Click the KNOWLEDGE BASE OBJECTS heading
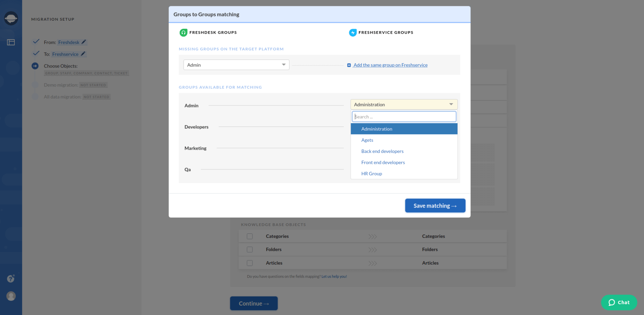Screen dimensions: 644x315 (273, 225)
